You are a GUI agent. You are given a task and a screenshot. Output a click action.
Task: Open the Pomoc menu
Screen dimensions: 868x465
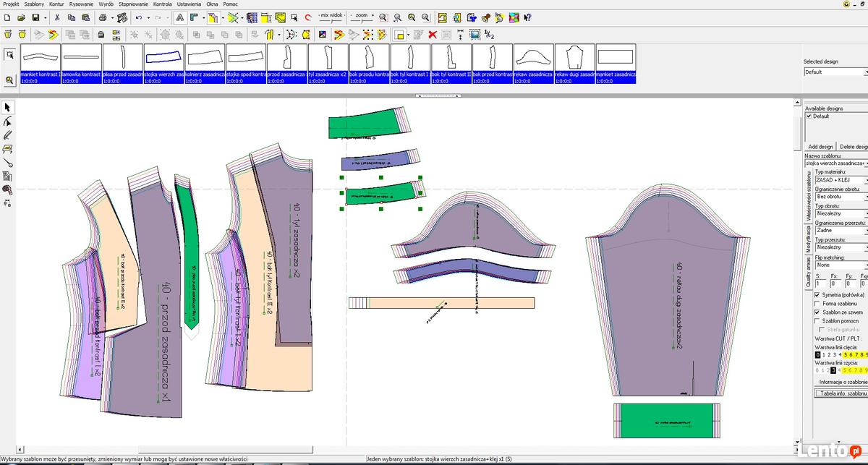coord(230,4)
